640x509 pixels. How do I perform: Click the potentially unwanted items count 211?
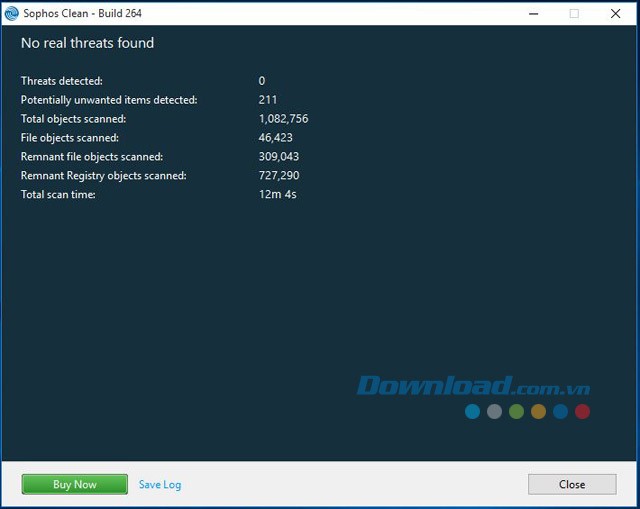(x=268, y=100)
